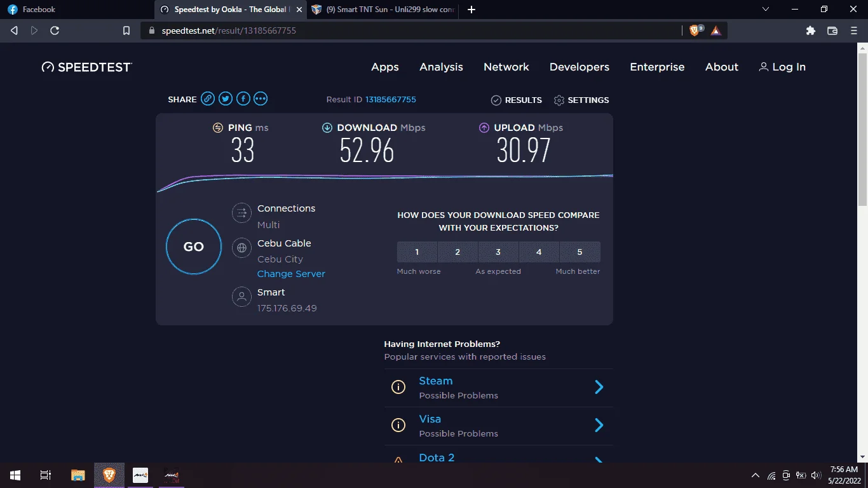Open the volume control in system tray
The width and height of the screenshot is (868, 488).
(817, 475)
